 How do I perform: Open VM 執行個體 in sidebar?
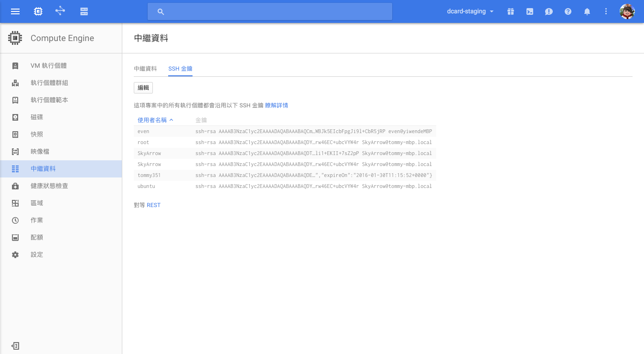(49, 66)
